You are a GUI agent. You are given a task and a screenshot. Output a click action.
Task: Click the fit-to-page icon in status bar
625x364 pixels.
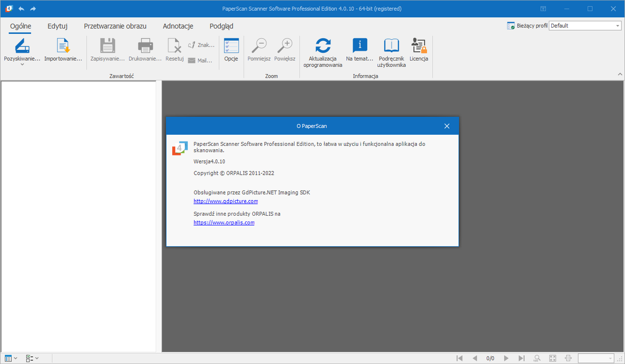click(553, 358)
